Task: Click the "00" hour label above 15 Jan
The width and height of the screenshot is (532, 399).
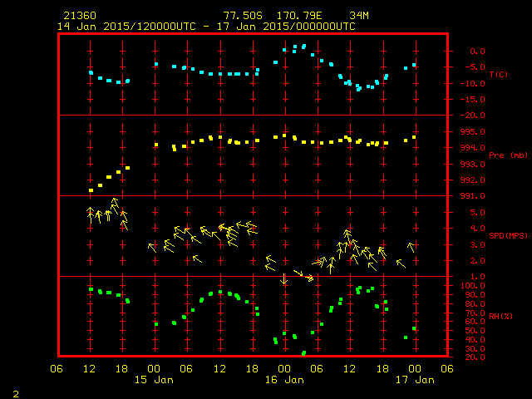Action: click(154, 369)
